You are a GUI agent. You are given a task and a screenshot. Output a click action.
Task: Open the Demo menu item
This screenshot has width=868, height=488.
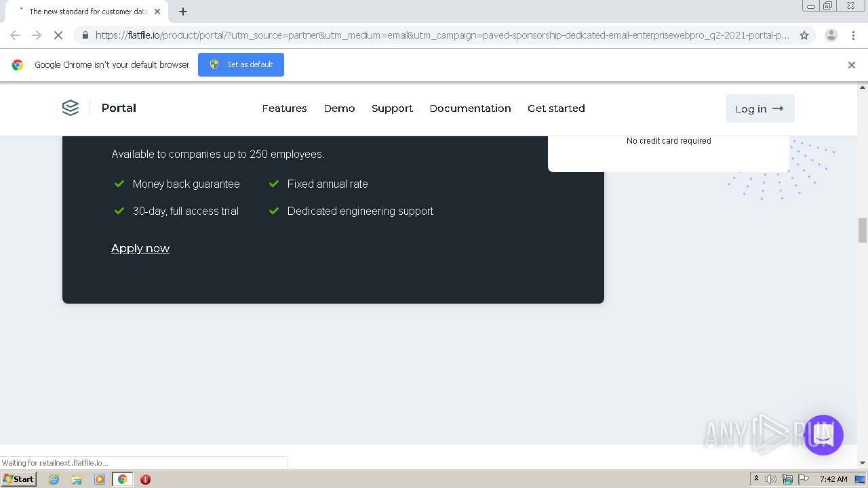[x=339, y=108]
